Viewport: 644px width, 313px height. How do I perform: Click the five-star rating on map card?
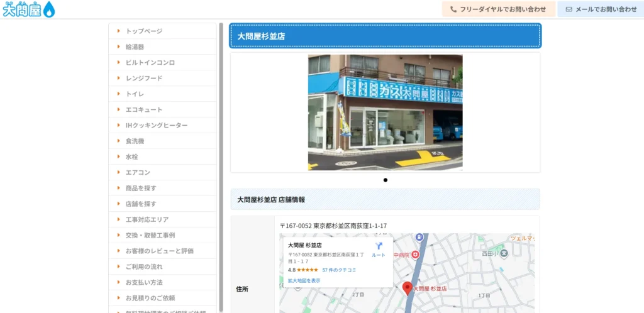(x=308, y=270)
